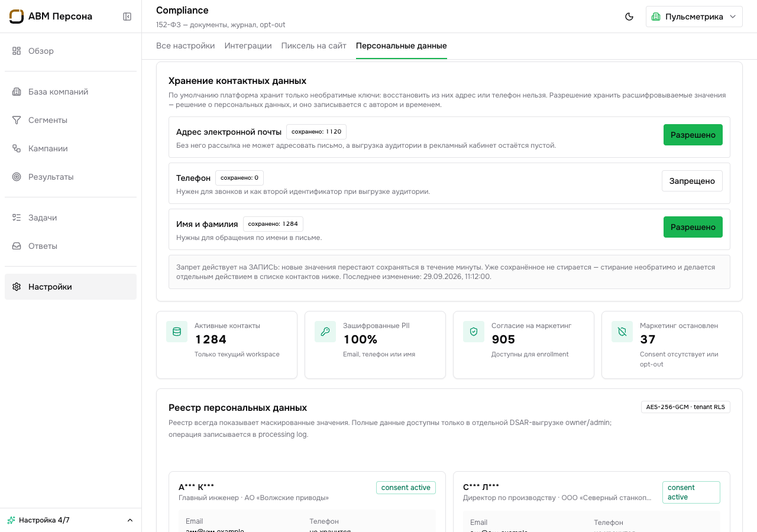Click the key icon on Зашифрованные PII card
757x532 pixels.
(325, 332)
